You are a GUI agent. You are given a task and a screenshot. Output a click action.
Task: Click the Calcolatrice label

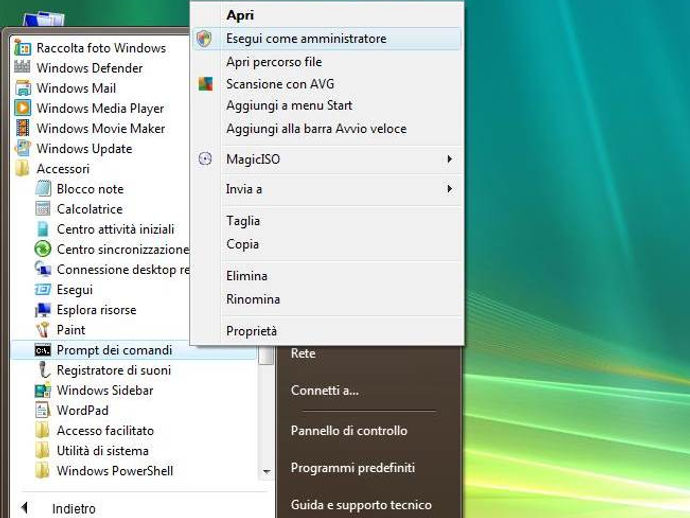tap(90, 209)
